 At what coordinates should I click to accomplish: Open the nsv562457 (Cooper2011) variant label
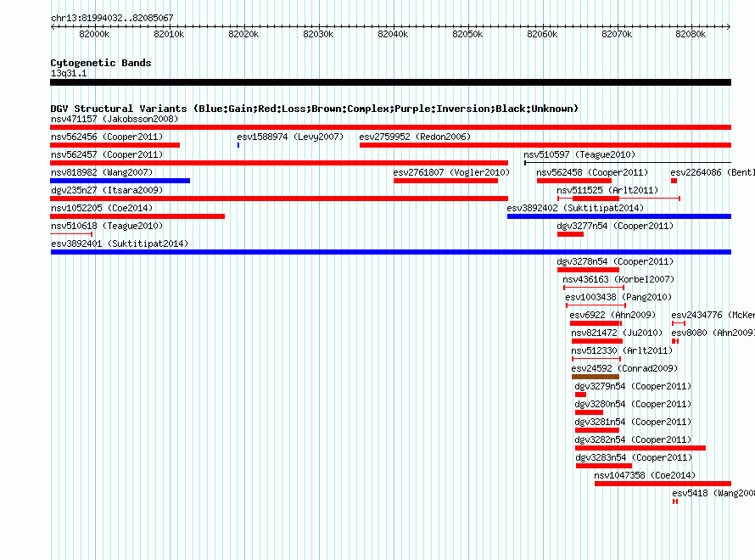click(107, 154)
